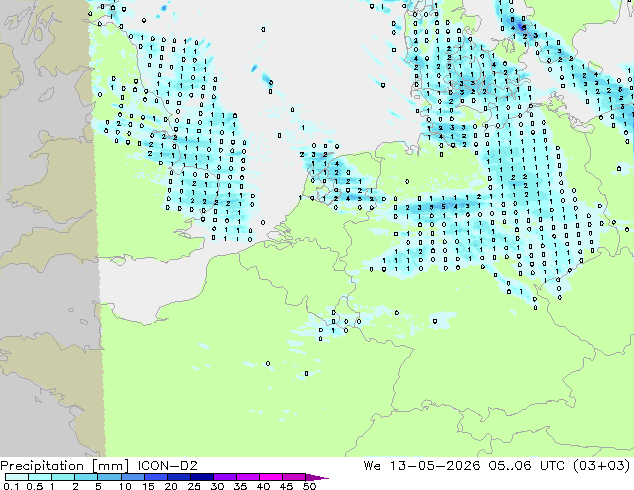Click the "35" legend value
Screen dimensions: 634x490
pyautogui.click(x=240, y=486)
